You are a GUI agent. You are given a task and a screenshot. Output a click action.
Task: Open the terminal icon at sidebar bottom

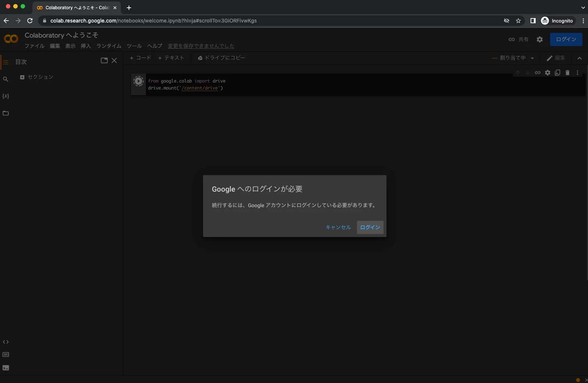tap(6, 368)
